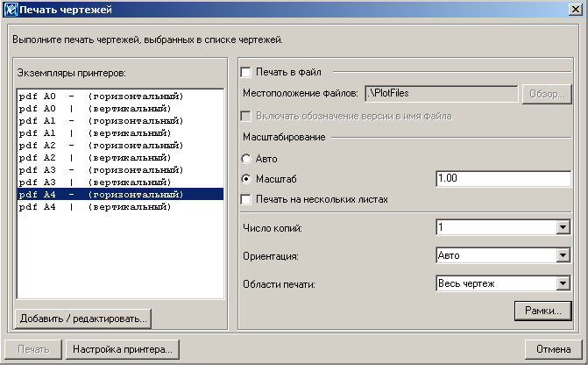Click the Отмена button
The width and height of the screenshot is (588, 365).
pyautogui.click(x=554, y=349)
